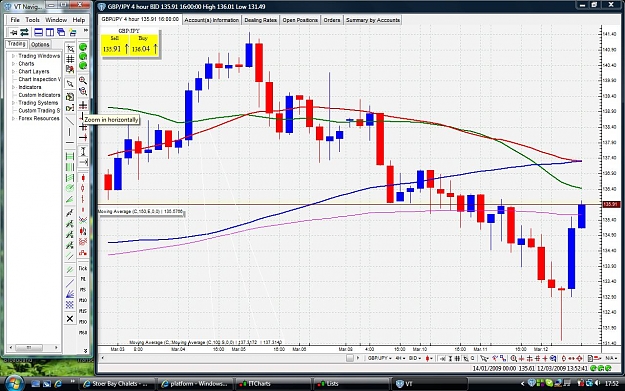Click the GBP/JPY Sell 135.91 price button
This screenshot has height=391, width=625.
115,45
